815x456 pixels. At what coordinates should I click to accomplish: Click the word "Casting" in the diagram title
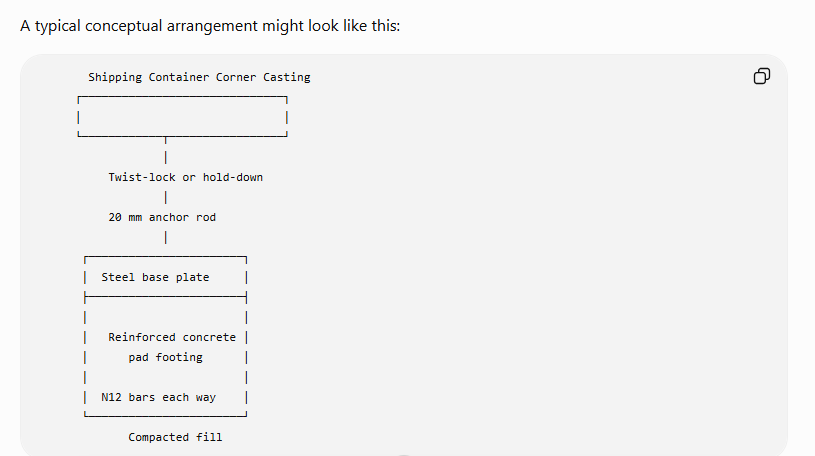286,77
